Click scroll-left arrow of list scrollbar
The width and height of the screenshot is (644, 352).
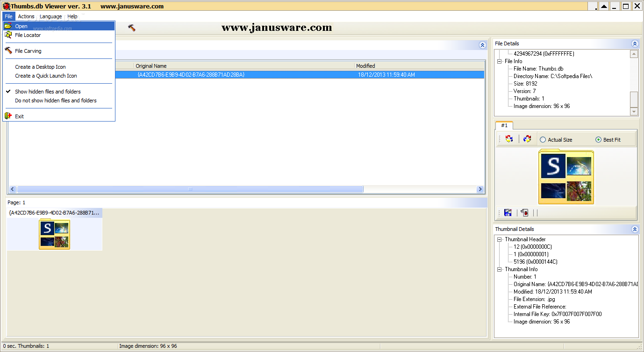click(13, 189)
